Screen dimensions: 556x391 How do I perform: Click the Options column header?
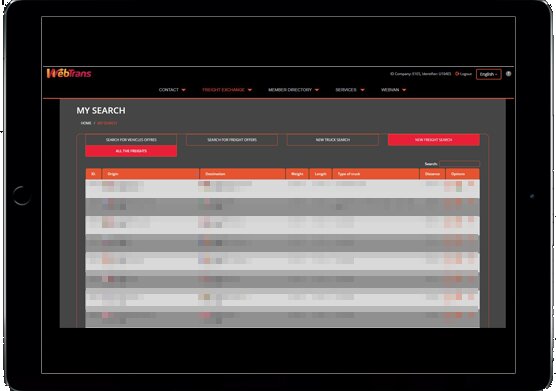[x=462, y=174]
